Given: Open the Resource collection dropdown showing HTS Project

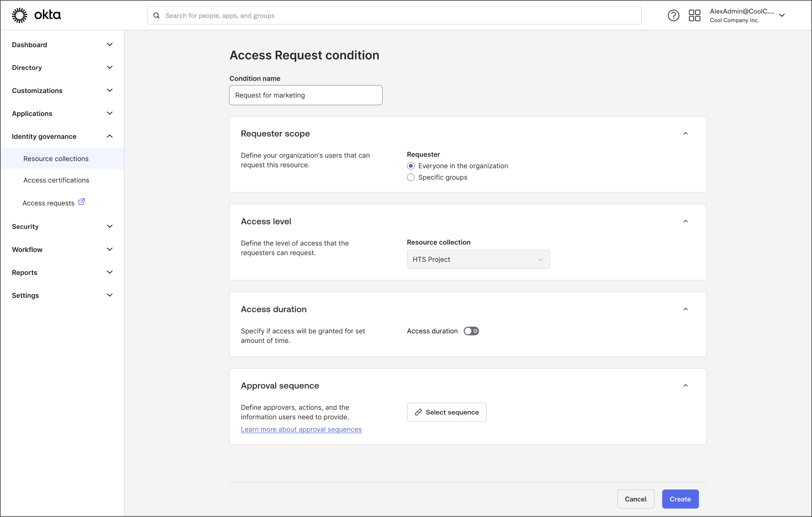Looking at the screenshot, I should point(478,259).
